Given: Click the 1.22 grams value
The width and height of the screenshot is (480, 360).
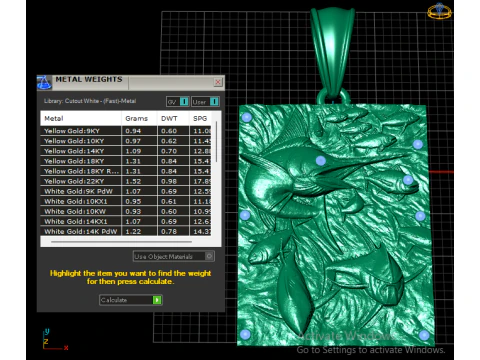Looking at the screenshot, I should [133, 231].
